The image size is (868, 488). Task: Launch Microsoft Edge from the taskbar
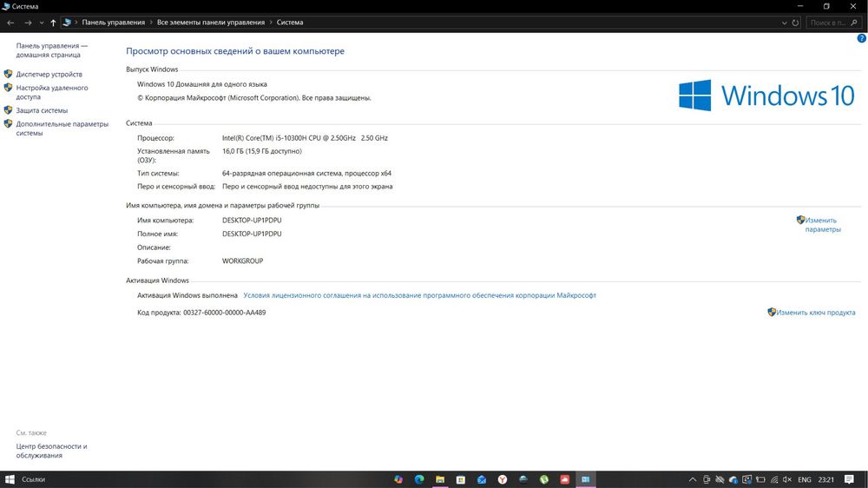point(419,479)
